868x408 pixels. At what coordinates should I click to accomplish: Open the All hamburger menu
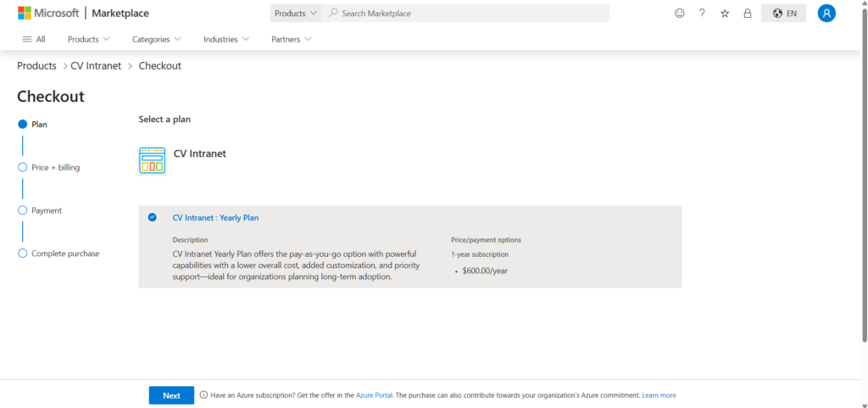(x=34, y=39)
